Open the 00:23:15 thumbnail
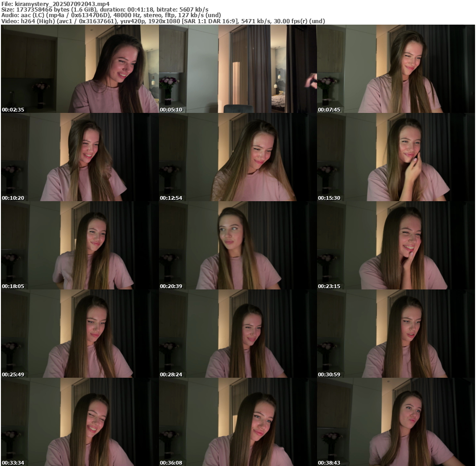Viewport: 476px width, 466px height. click(396, 245)
